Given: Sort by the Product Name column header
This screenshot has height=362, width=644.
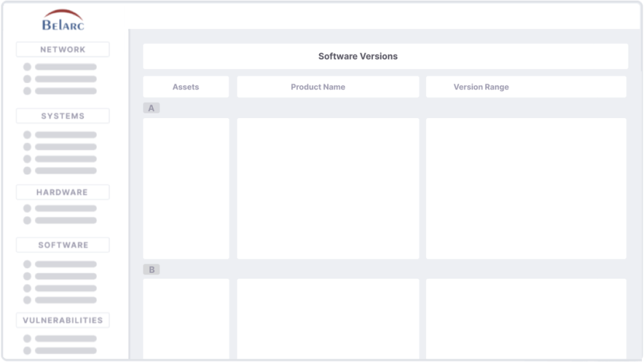Looking at the screenshot, I should (x=318, y=87).
